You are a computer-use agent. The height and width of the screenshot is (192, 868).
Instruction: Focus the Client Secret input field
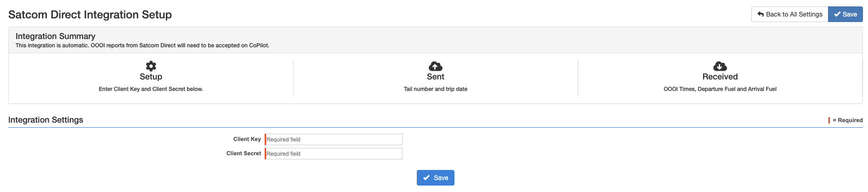click(334, 154)
